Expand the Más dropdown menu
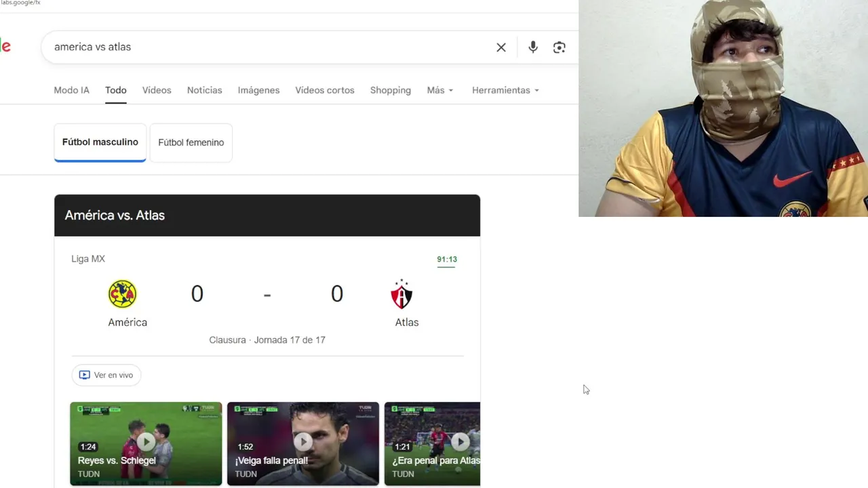The height and width of the screenshot is (488, 868). click(440, 90)
